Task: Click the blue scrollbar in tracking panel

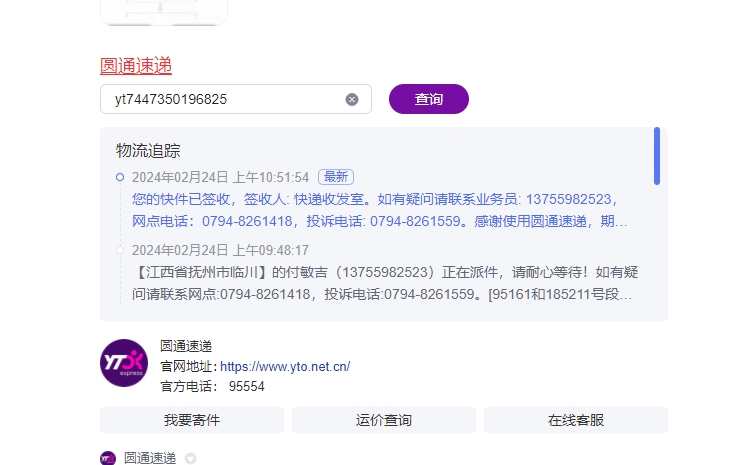Action: pos(657,156)
